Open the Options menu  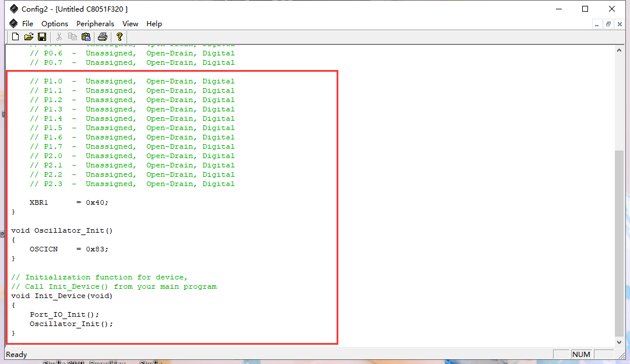(x=55, y=24)
